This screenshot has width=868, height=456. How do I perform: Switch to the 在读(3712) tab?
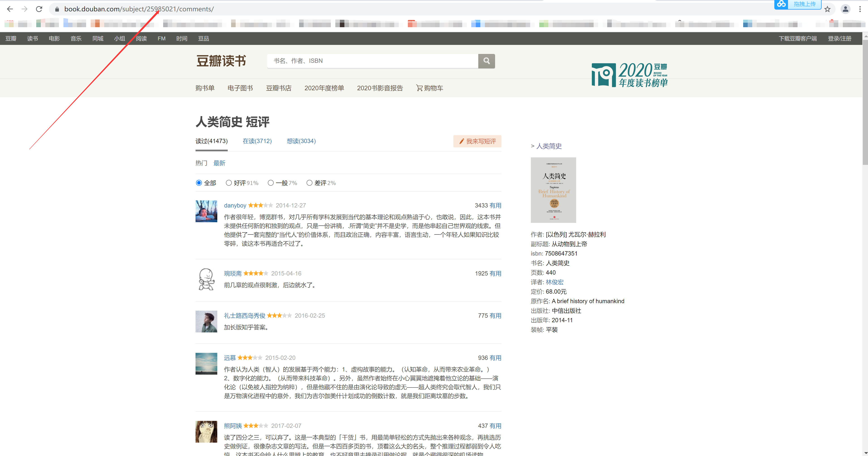click(257, 141)
